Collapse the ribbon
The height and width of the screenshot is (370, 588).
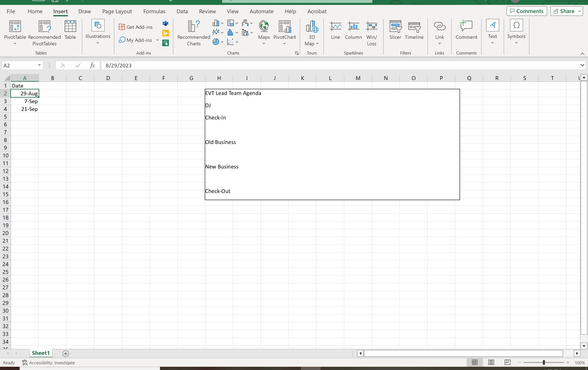pyautogui.click(x=582, y=54)
